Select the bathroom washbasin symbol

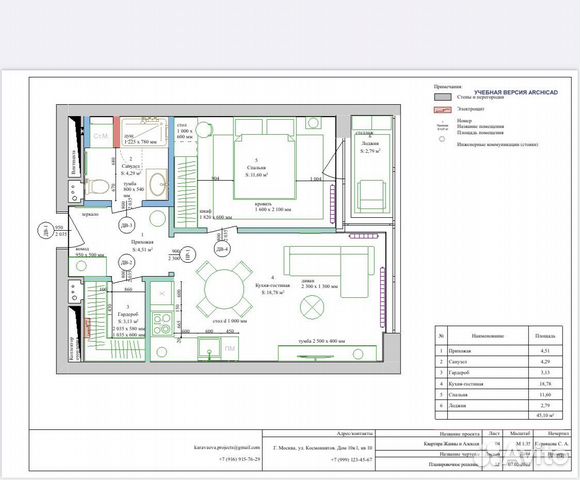(x=158, y=184)
